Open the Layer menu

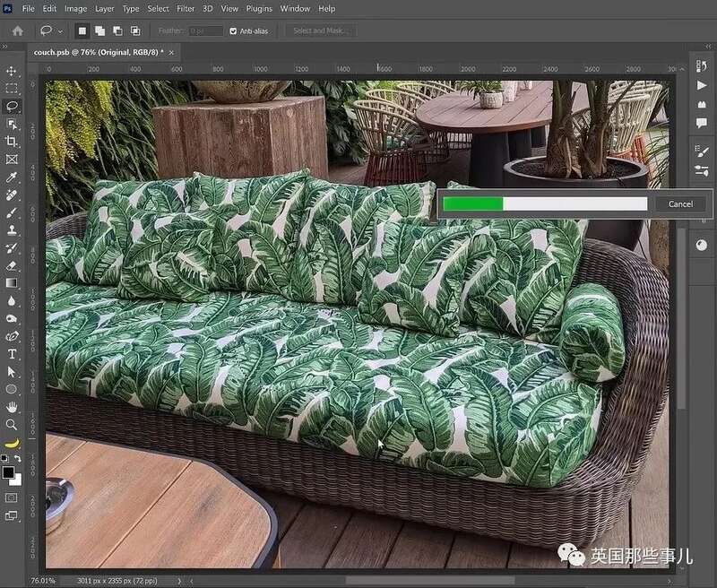click(105, 9)
